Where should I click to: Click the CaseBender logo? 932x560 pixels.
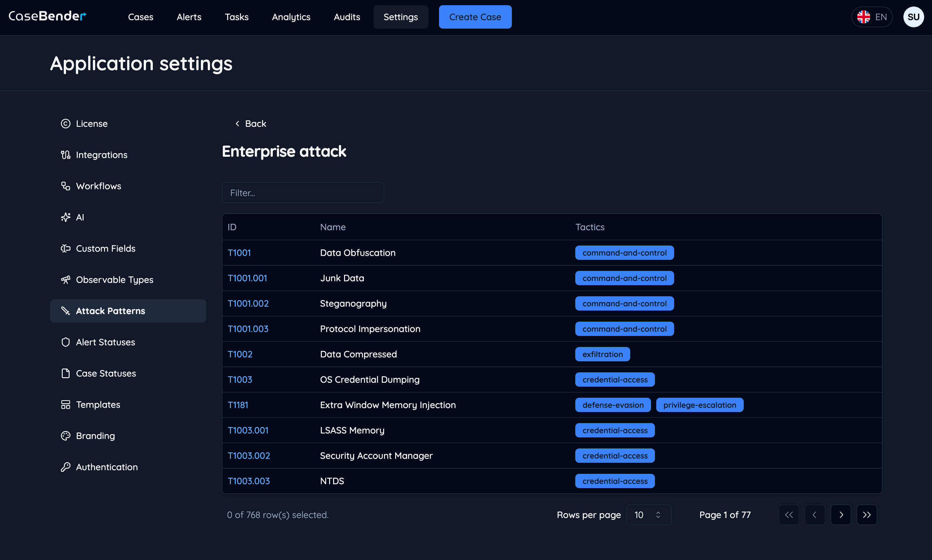click(x=47, y=16)
